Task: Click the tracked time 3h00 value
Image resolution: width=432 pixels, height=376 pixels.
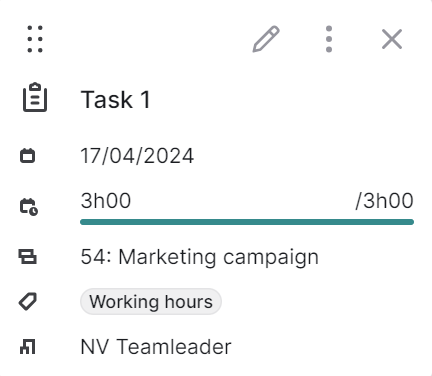Action: [106, 201]
